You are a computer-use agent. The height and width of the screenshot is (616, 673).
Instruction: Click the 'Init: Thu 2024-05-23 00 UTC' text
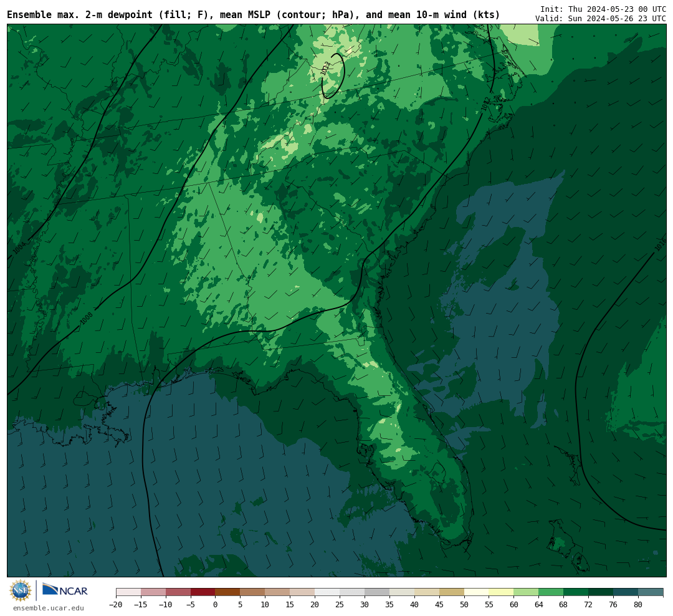[x=603, y=9]
